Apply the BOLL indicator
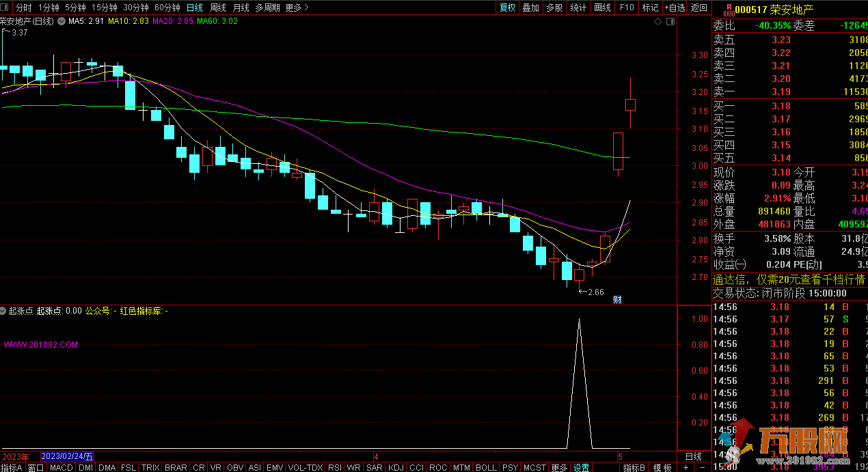This screenshot has width=868, height=472. (x=486, y=467)
